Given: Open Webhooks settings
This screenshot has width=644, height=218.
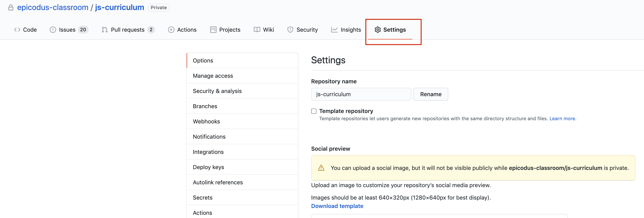Looking at the screenshot, I should point(242,121).
